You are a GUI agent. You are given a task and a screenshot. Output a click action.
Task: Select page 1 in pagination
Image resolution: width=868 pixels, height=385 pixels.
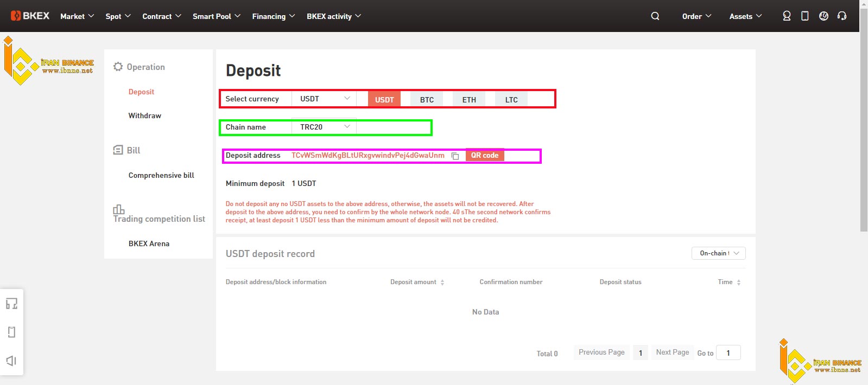[641, 353]
